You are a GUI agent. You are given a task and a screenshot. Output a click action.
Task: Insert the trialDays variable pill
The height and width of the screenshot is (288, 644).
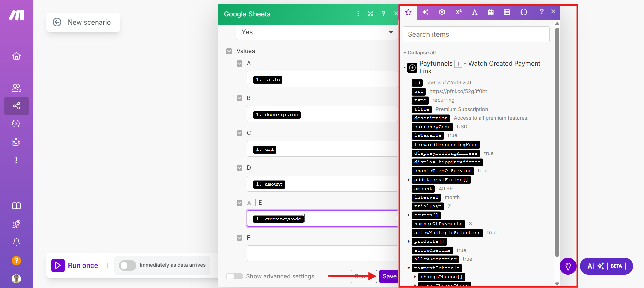(x=427, y=206)
